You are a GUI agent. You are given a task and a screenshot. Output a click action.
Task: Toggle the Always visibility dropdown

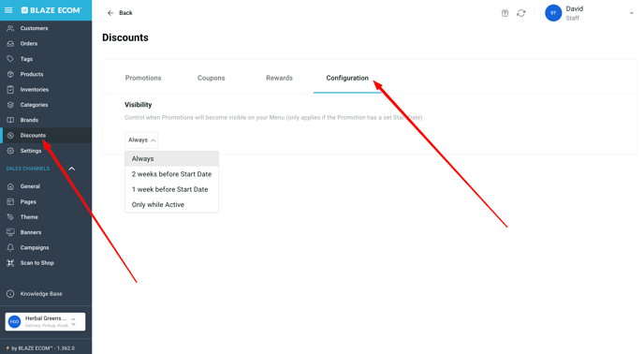pyautogui.click(x=141, y=140)
